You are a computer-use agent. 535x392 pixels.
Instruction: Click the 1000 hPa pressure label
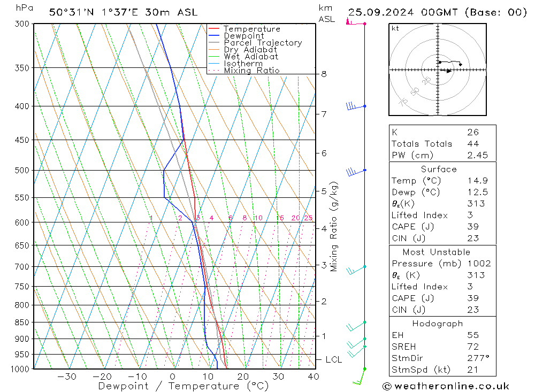[x=20, y=369]
